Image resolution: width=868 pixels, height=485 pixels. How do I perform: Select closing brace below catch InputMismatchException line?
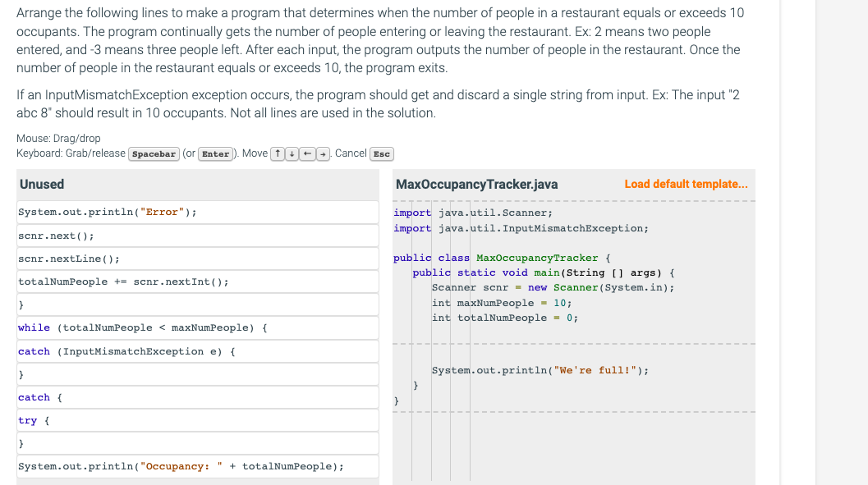198,374
